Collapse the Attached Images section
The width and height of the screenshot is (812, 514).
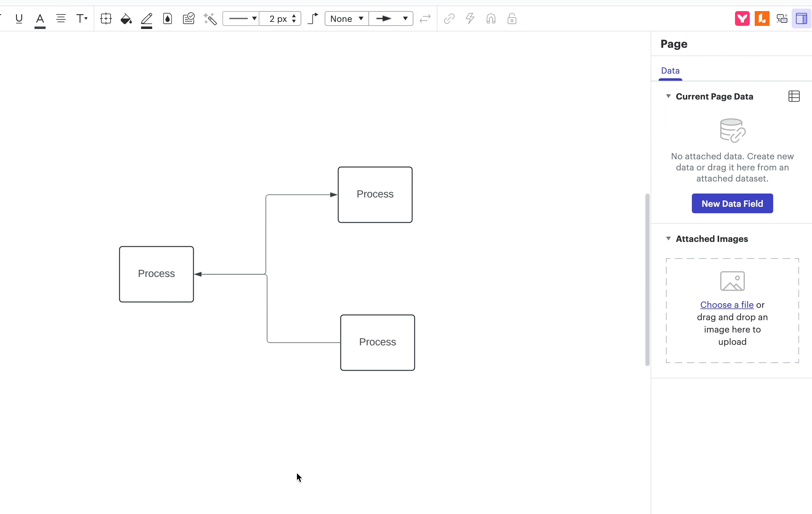click(669, 239)
